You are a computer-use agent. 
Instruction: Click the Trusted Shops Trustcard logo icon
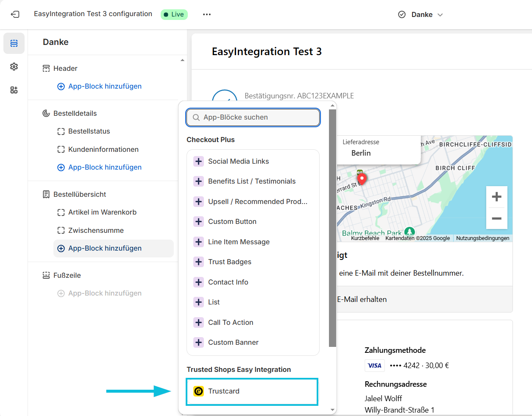click(198, 391)
